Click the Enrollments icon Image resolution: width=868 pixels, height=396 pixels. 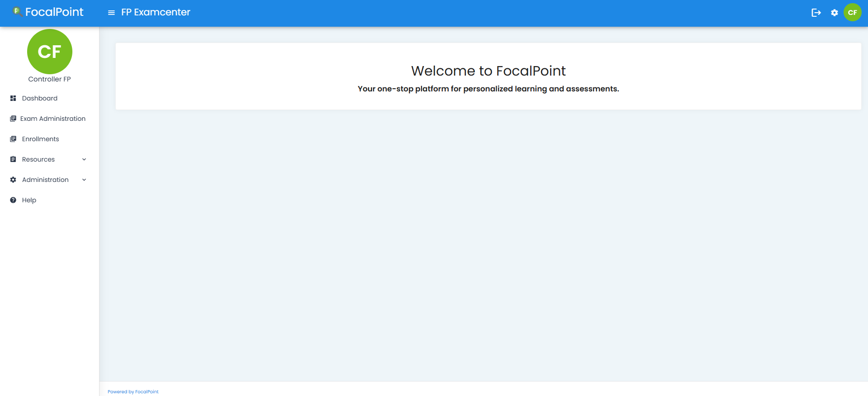13,139
